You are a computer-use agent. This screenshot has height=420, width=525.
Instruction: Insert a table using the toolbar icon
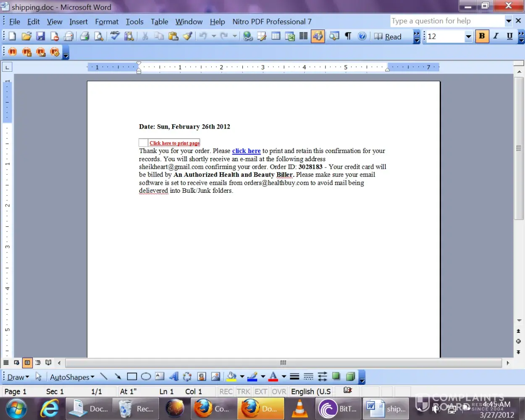(276, 37)
